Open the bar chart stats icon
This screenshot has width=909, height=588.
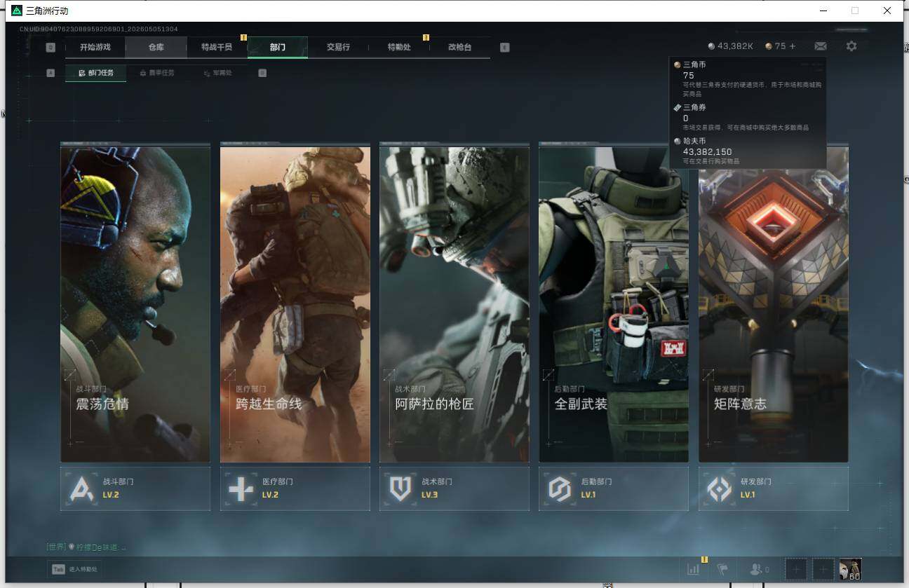[694, 569]
